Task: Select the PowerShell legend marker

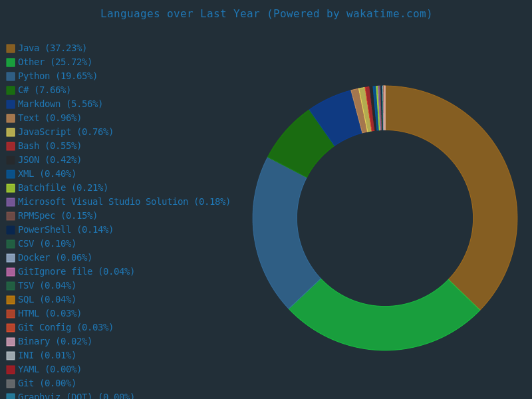Action: (x=11, y=229)
